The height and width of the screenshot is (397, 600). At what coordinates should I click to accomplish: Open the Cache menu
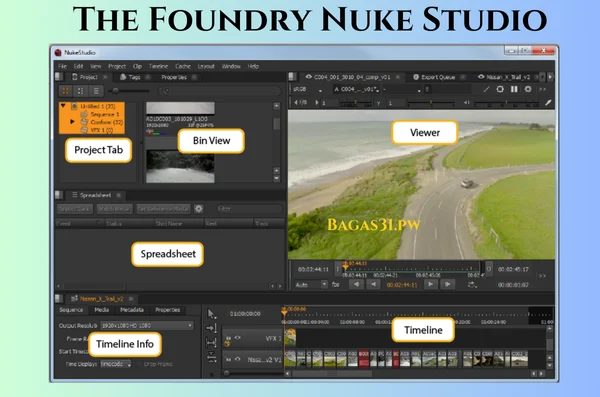(183, 66)
